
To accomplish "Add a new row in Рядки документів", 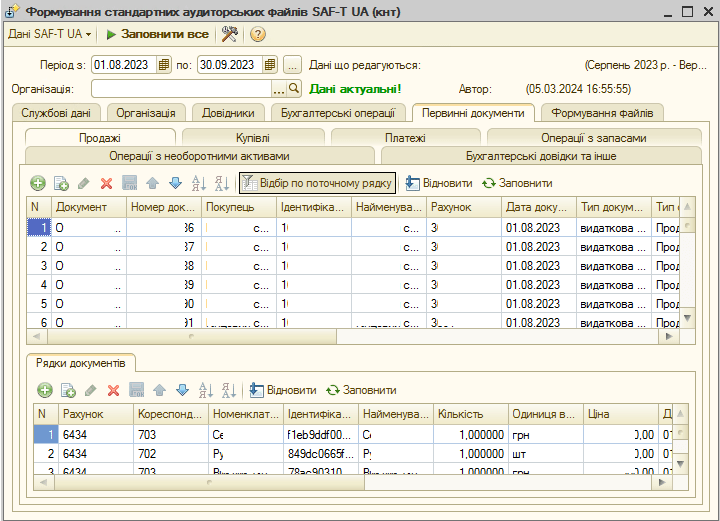I will 45,390.
